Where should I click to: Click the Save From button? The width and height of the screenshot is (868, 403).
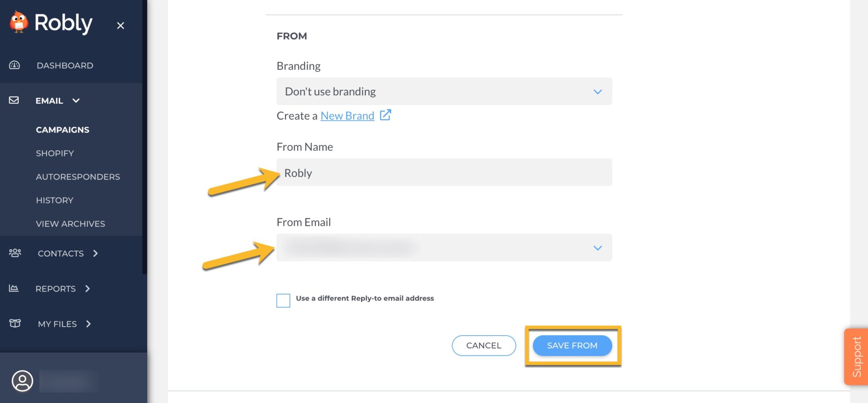[x=572, y=345]
